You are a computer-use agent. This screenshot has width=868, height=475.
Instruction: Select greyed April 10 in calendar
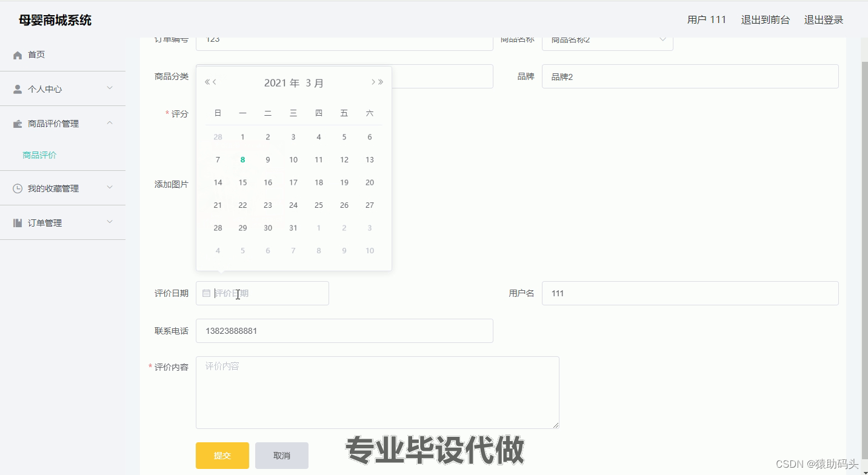pyautogui.click(x=370, y=251)
